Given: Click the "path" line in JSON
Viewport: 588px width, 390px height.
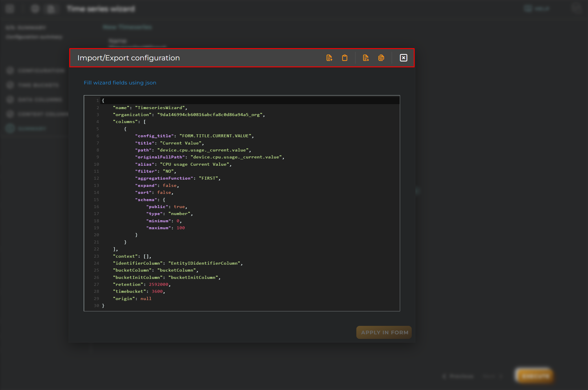Looking at the screenshot, I should click(193, 150).
